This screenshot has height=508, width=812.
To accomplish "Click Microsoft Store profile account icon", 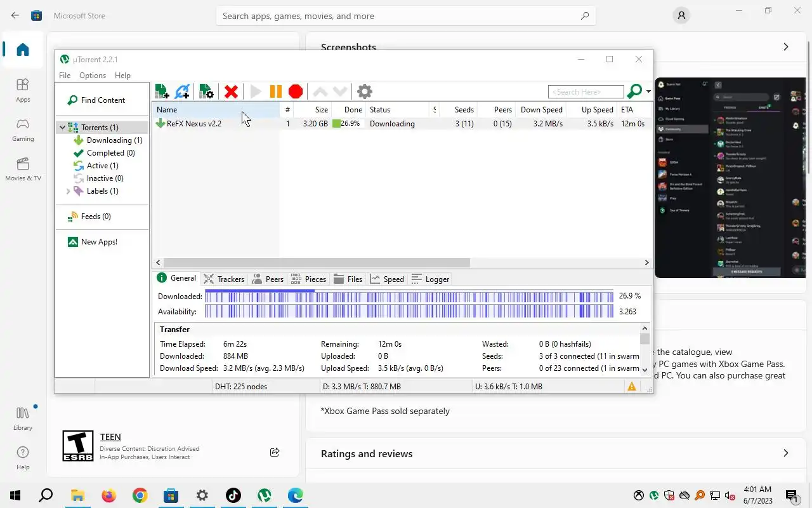I will (681, 16).
